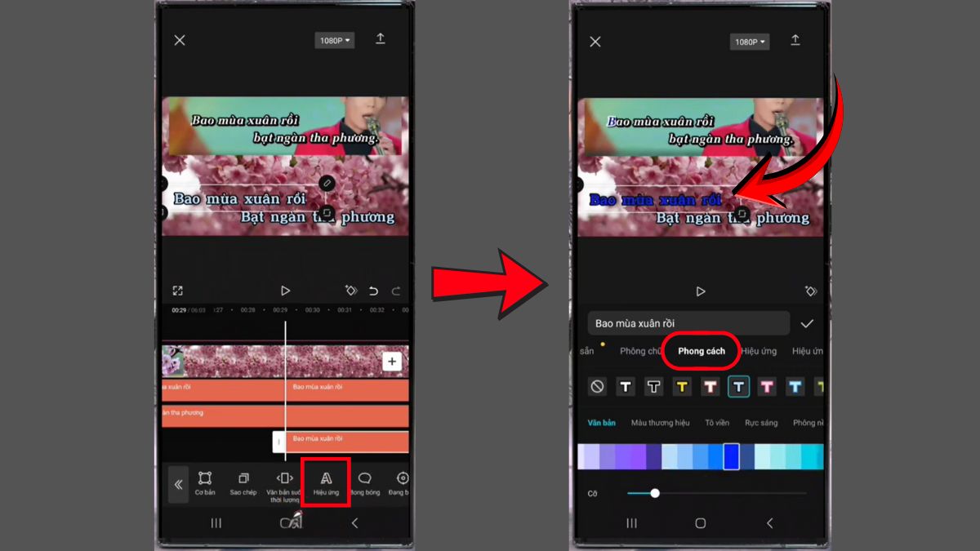Switch to the Phong cách tab
The width and height of the screenshot is (980, 551).
pyautogui.click(x=701, y=351)
